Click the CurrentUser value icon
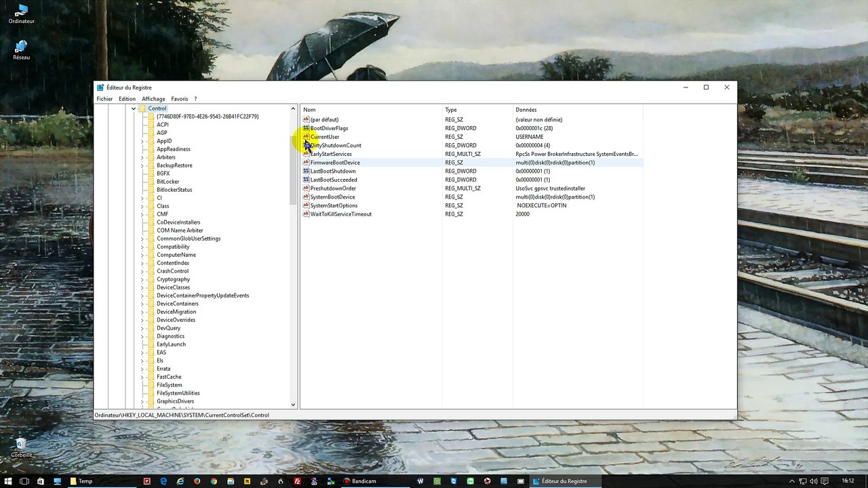This screenshot has height=488, width=868. click(x=306, y=137)
